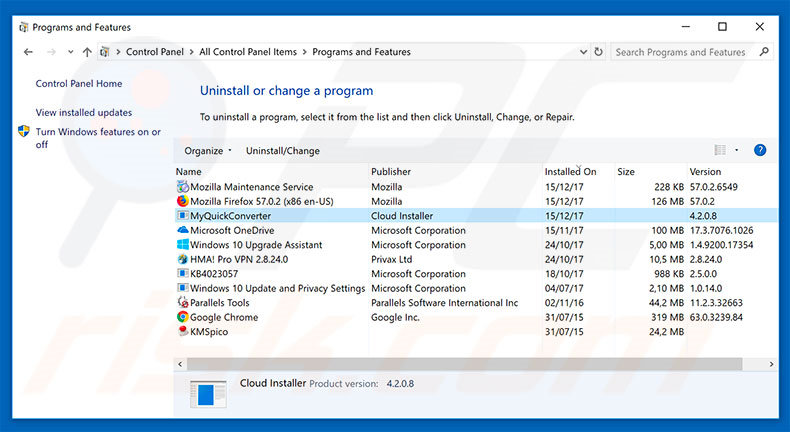
Task: Select the MyQuickConverter program name
Action: coord(230,216)
